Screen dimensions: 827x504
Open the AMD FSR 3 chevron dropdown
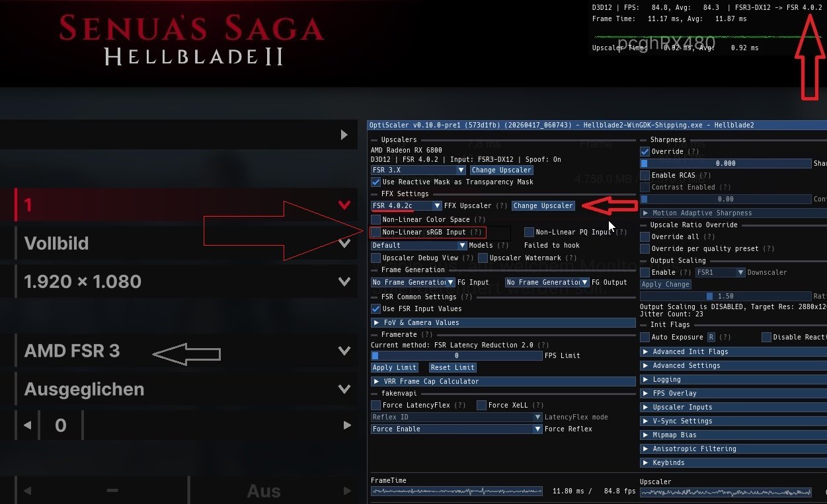click(x=344, y=351)
